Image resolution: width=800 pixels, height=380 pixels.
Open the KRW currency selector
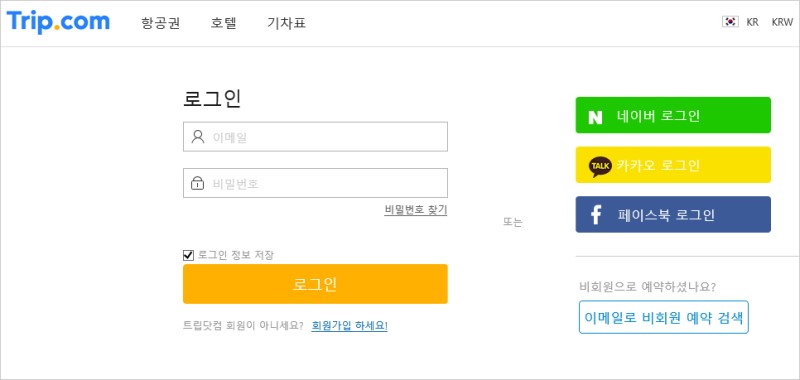tap(782, 22)
